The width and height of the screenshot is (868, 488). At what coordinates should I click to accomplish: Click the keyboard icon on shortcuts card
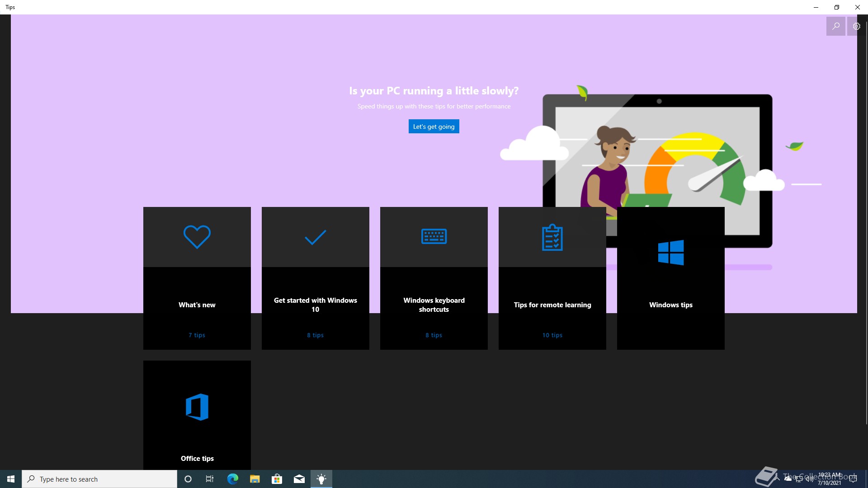434,236
